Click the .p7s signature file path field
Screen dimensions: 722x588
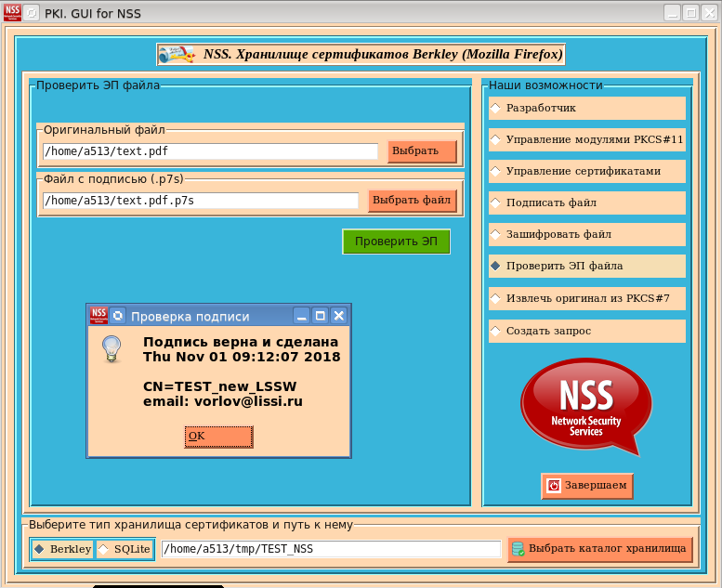pos(201,201)
